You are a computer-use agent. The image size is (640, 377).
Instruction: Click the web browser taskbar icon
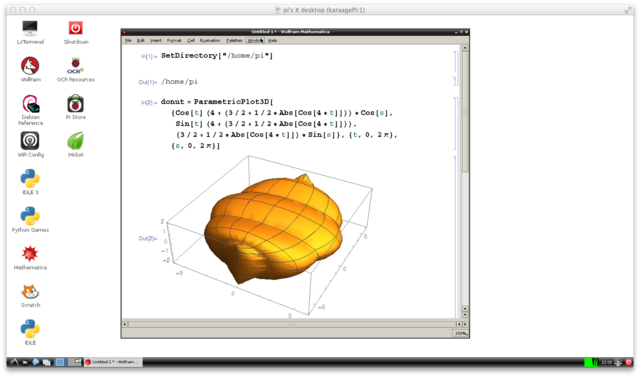36,362
